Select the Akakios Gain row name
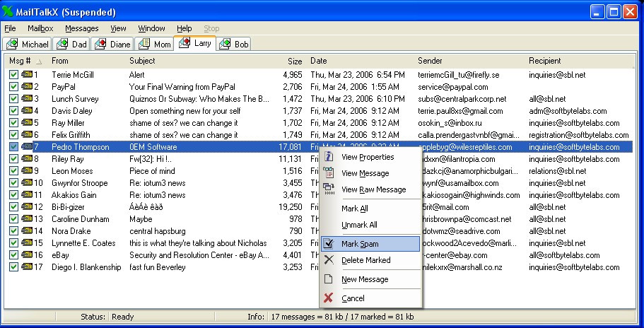Image resolution: width=644 pixels, height=328 pixels. pyautogui.click(x=74, y=195)
